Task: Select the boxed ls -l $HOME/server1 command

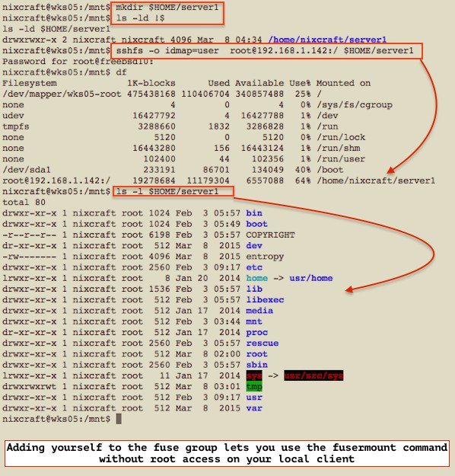Action: (x=167, y=192)
